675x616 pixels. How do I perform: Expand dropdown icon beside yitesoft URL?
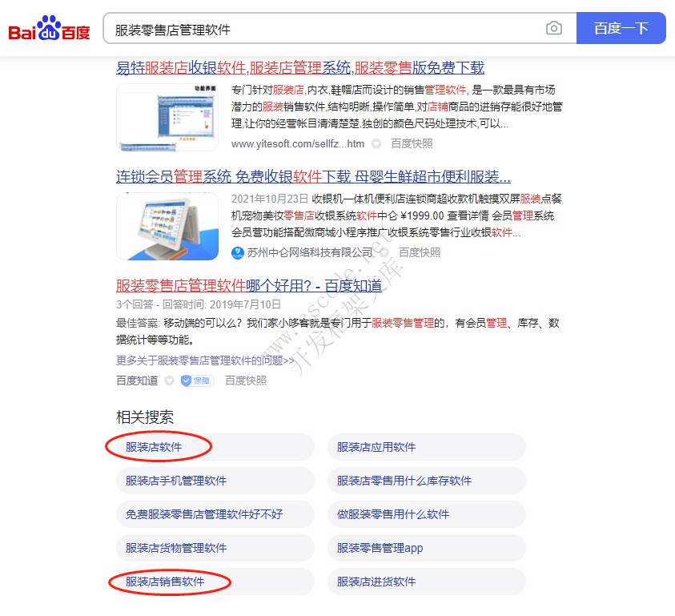(376, 143)
